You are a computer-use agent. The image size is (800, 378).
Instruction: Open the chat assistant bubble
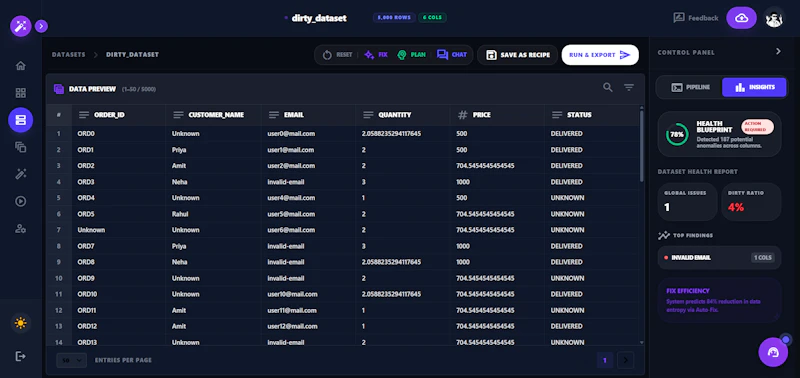[x=773, y=352]
